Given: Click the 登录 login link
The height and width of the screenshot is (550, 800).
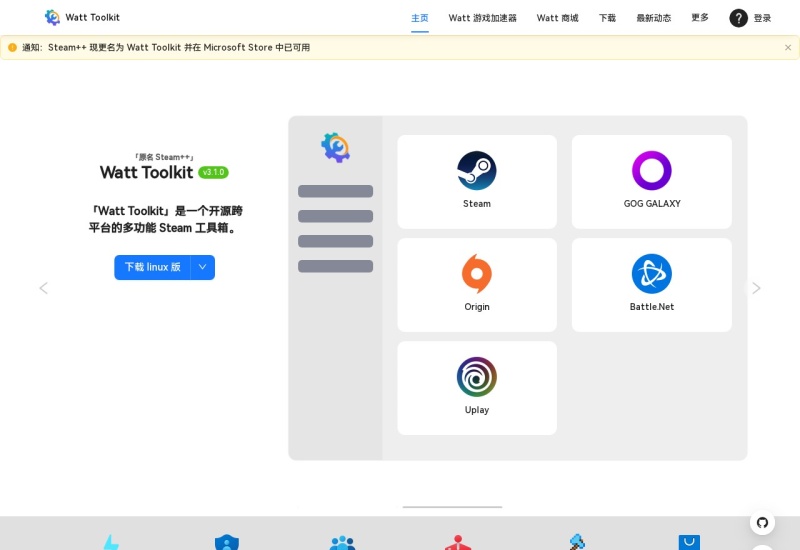Looking at the screenshot, I should coord(762,18).
